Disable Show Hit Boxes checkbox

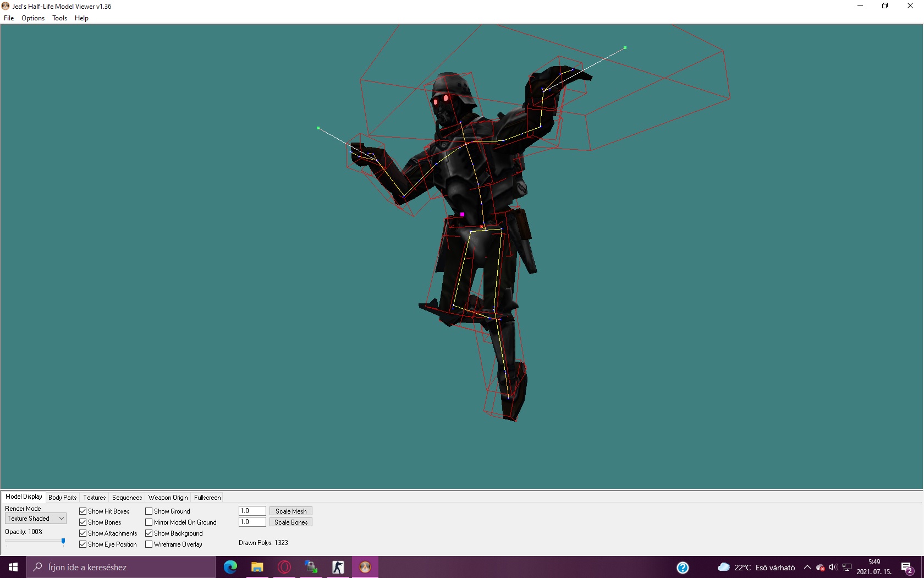click(83, 511)
